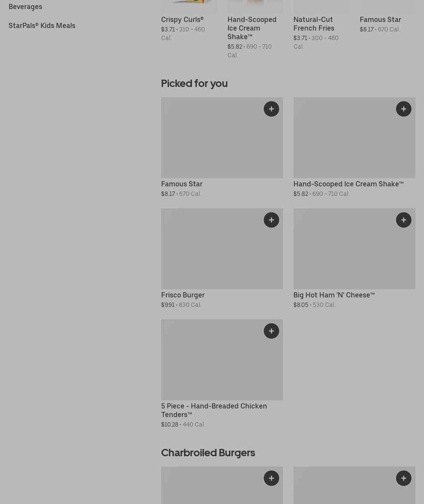Open Beverages category in sidebar
424x504 pixels.
tap(25, 6)
